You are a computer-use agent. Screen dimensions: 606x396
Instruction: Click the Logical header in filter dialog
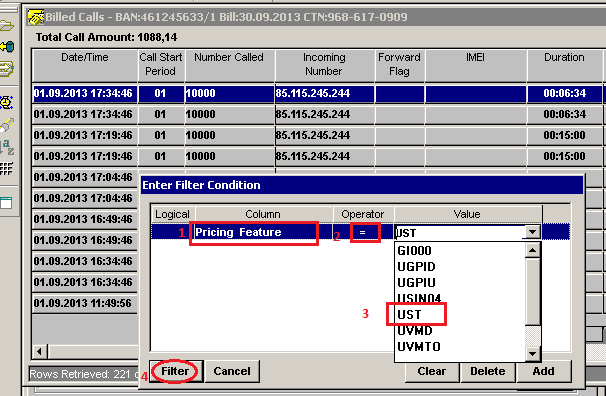tap(172, 214)
